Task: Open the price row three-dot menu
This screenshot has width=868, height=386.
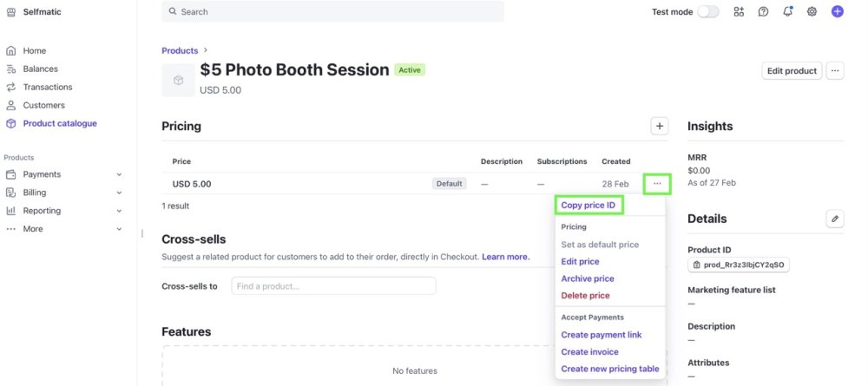Action: [x=657, y=183]
